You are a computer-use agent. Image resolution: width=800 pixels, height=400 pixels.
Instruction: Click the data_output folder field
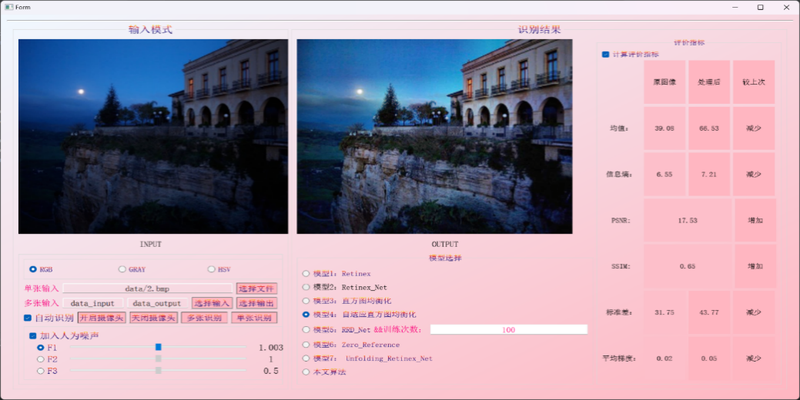click(x=157, y=303)
